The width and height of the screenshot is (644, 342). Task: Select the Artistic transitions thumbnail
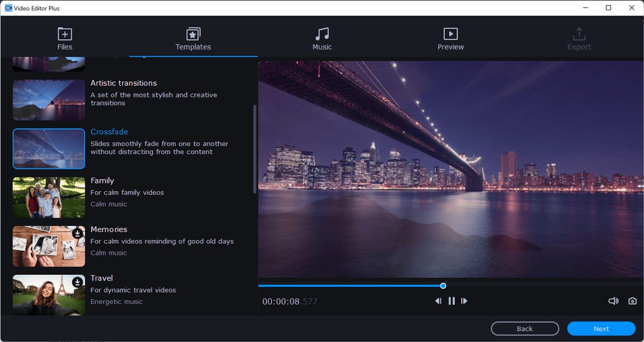49,100
